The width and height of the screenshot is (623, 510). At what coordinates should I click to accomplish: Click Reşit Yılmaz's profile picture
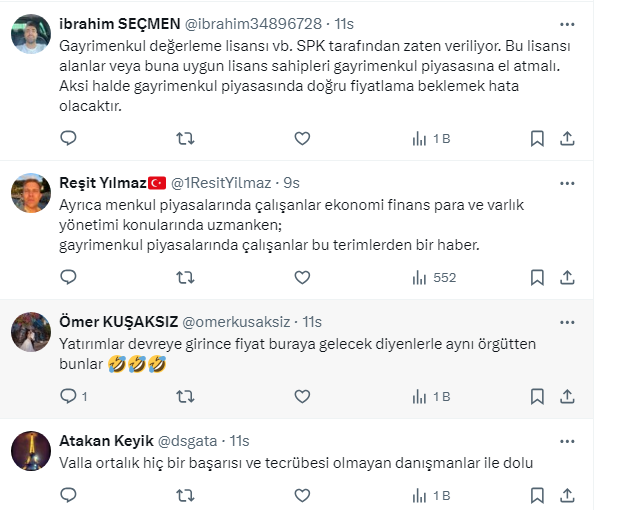click(31, 194)
